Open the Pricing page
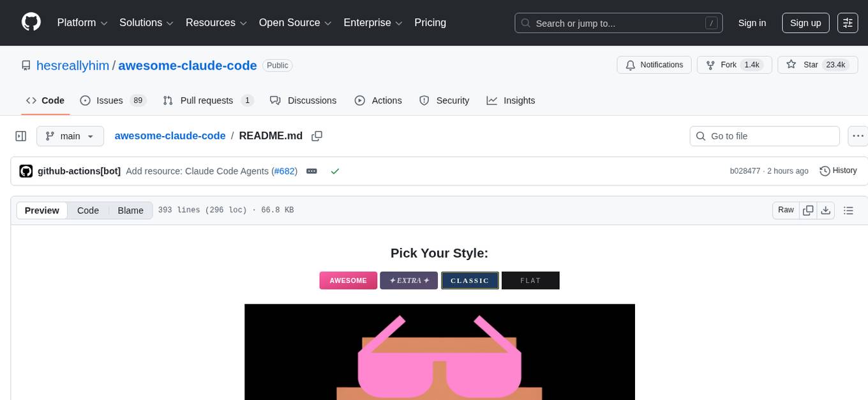This screenshot has width=868, height=400. [x=430, y=22]
